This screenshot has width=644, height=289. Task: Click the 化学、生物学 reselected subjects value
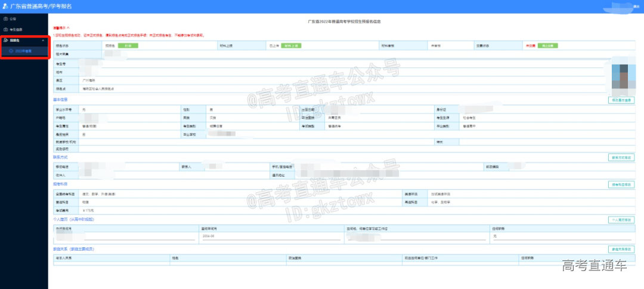pyautogui.click(x=439, y=202)
